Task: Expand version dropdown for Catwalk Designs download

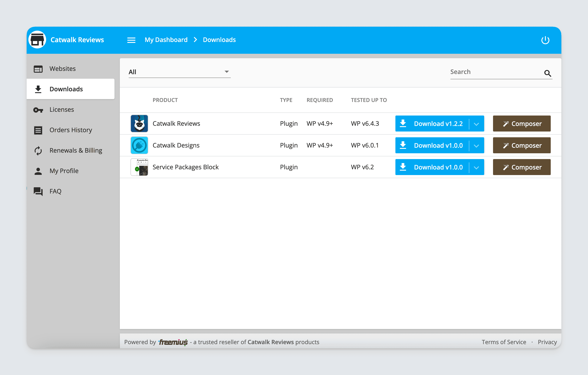Action: (476, 146)
